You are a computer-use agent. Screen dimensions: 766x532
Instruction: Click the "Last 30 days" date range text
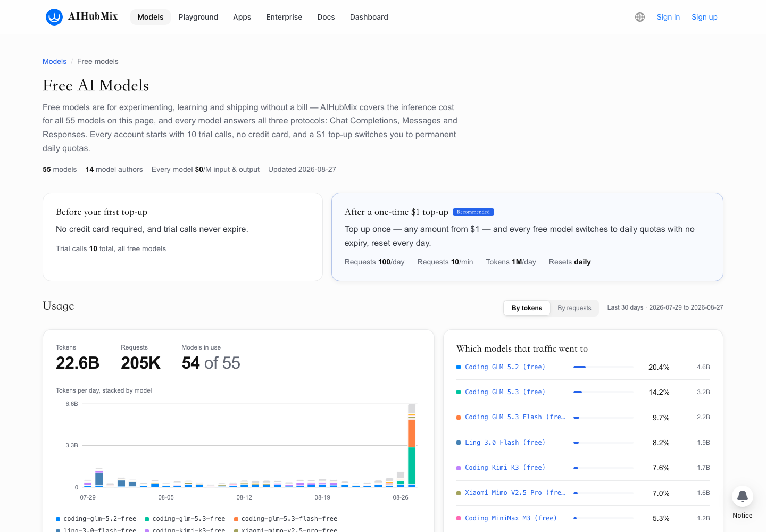(665, 307)
